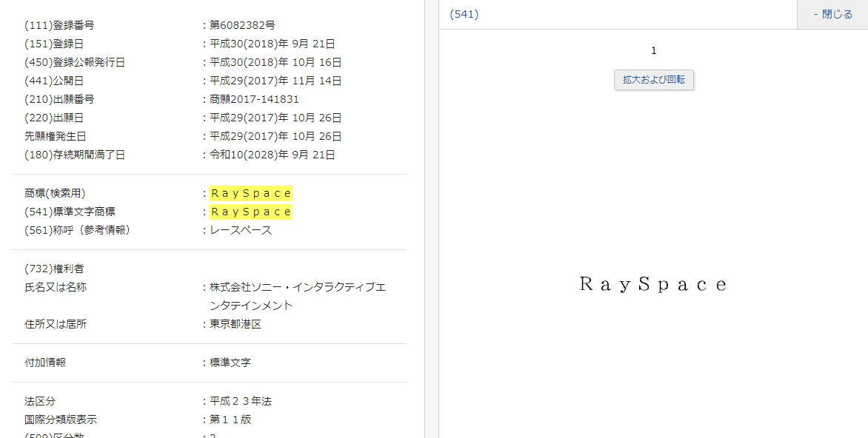Click the (732)権利者 heading
This screenshot has height=438, width=868.
[54, 269]
